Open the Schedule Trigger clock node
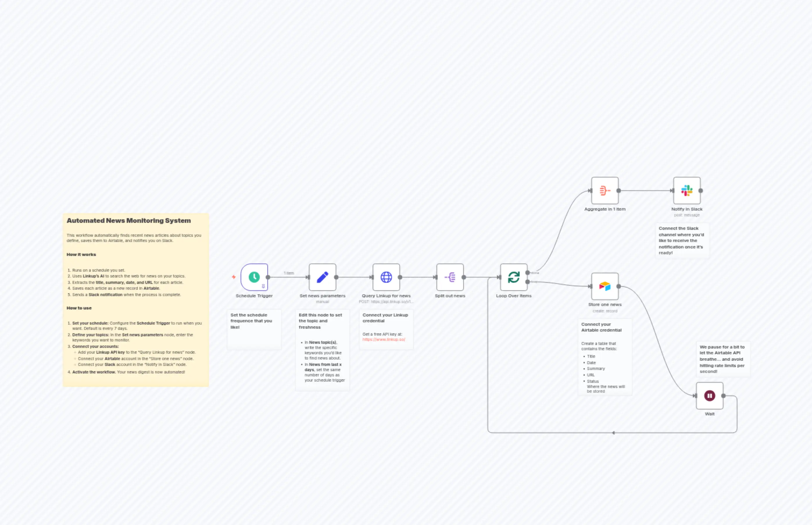Screen dimensions: 812x525 click(254, 277)
